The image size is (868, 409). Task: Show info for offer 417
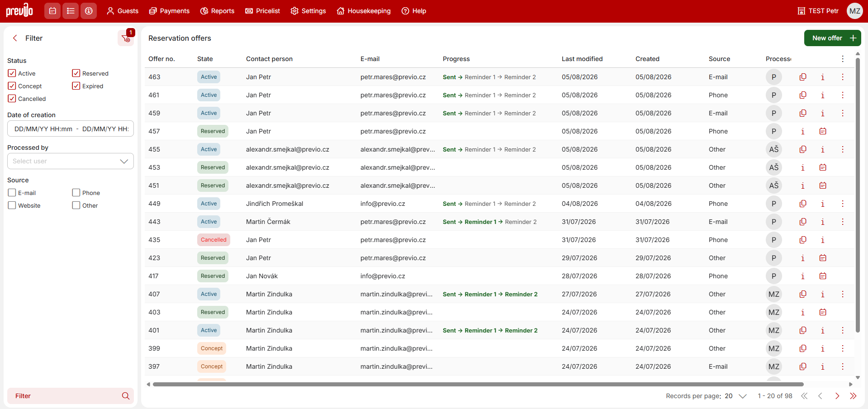pos(803,276)
